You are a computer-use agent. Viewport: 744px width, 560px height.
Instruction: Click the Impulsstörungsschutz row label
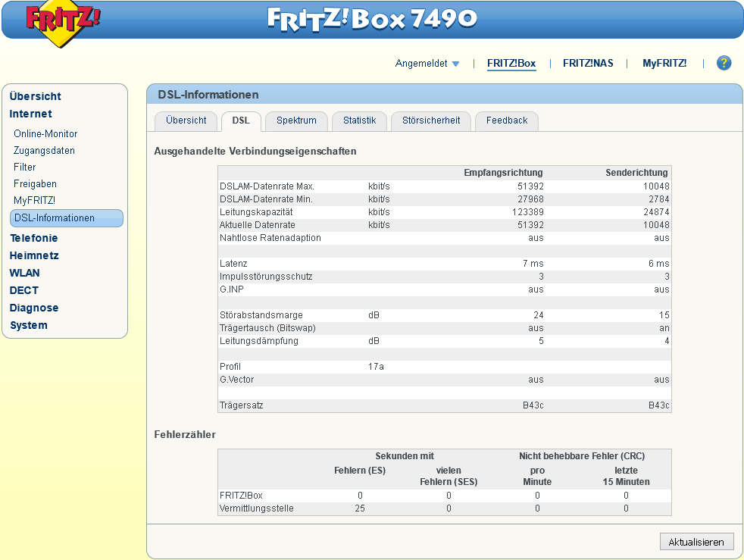click(266, 277)
